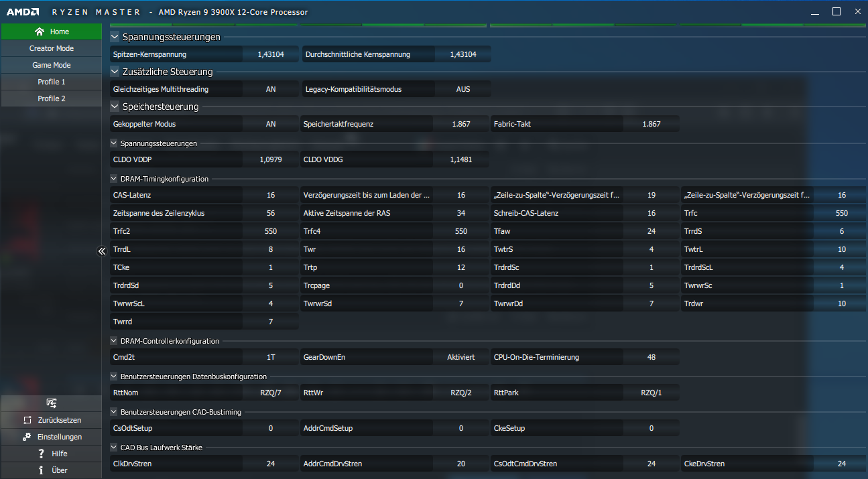Screen dimensions: 868x479
Task: Click the Einstellungen gear icon
Action: pos(27,437)
